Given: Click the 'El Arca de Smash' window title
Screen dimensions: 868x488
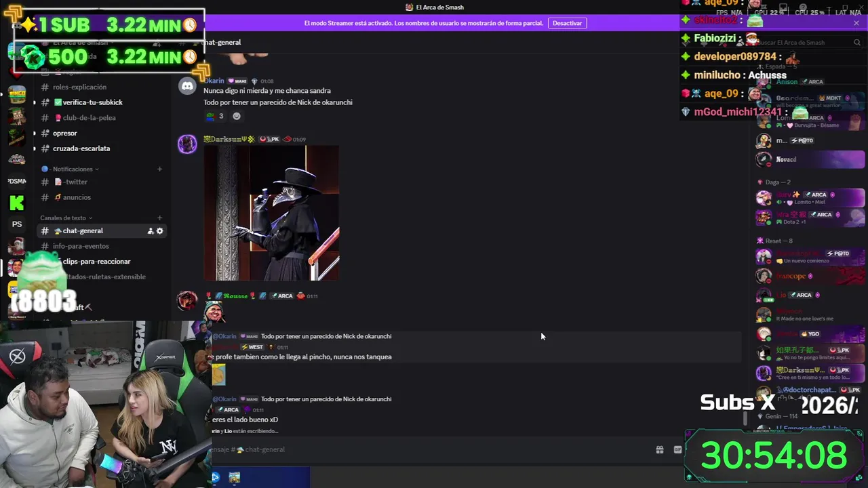Looking at the screenshot, I should coord(439,7).
